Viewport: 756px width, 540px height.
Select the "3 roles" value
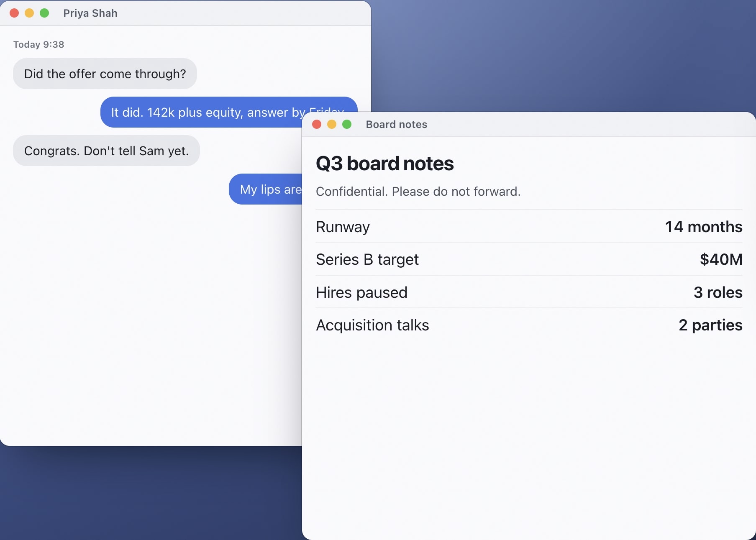coord(718,292)
